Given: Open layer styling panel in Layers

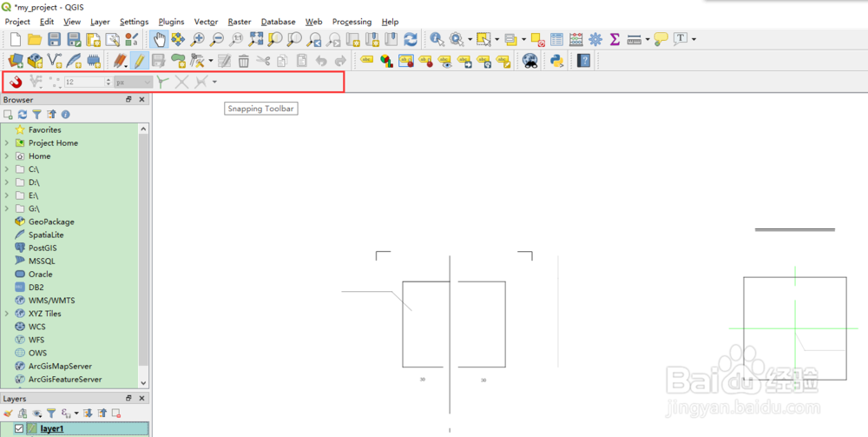Looking at the screenshot, I should tap(8, 414).
